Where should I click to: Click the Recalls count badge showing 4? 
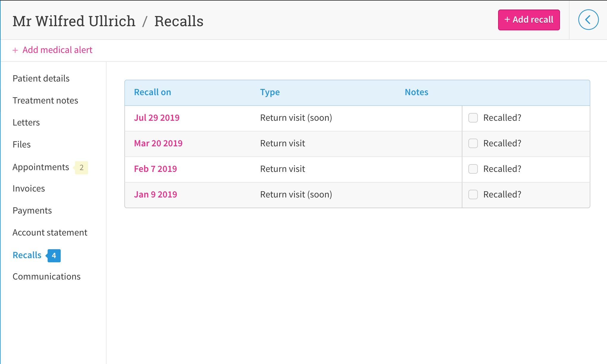[x=54, y=255]
